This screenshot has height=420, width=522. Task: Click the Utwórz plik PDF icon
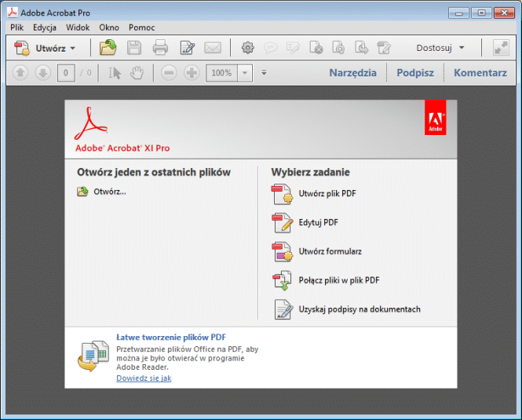[283, 194]
